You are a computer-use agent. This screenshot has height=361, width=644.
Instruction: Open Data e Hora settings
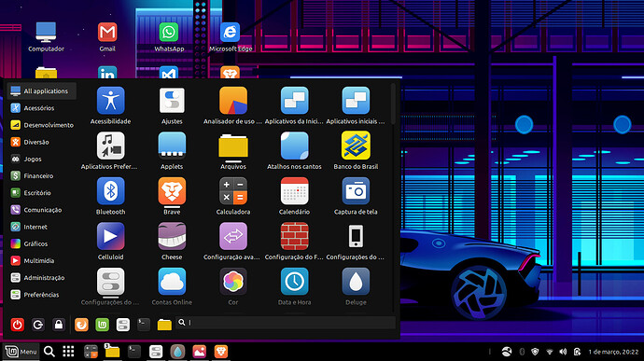point(294,286)
